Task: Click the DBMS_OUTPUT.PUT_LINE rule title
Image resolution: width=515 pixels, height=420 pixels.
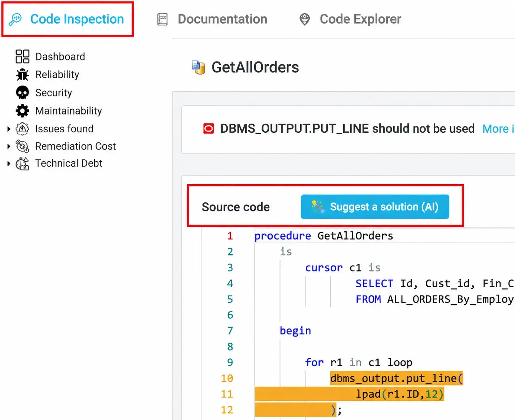Action: coord(347,129)
